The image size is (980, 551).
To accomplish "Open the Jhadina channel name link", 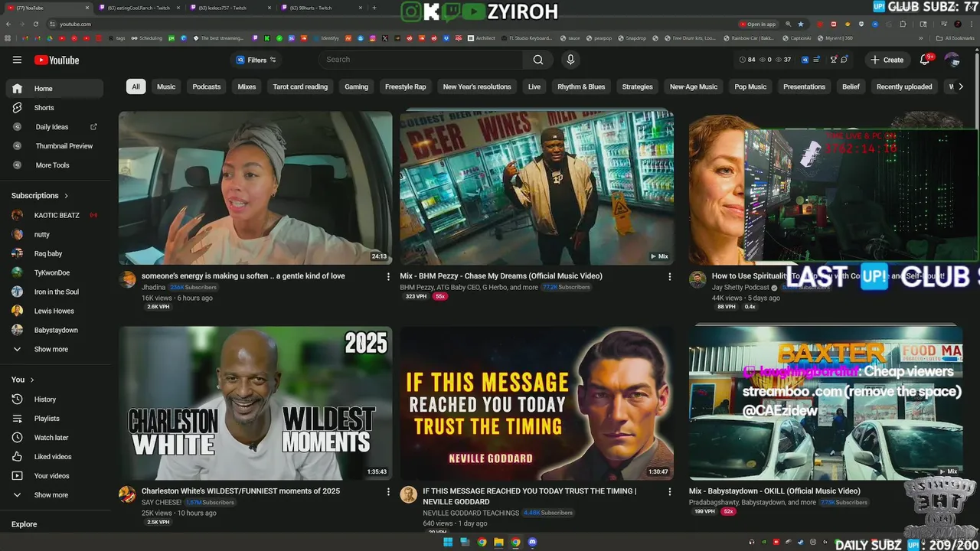I will (x=153, y=287).
